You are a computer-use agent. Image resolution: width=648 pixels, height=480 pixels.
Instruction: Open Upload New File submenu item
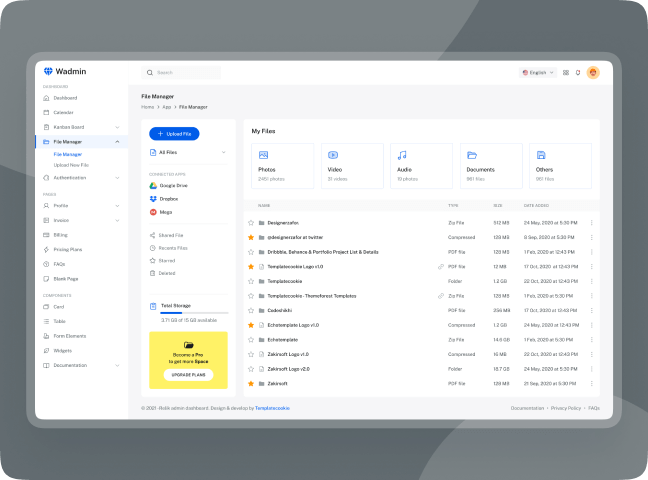[x=71, y=165]
